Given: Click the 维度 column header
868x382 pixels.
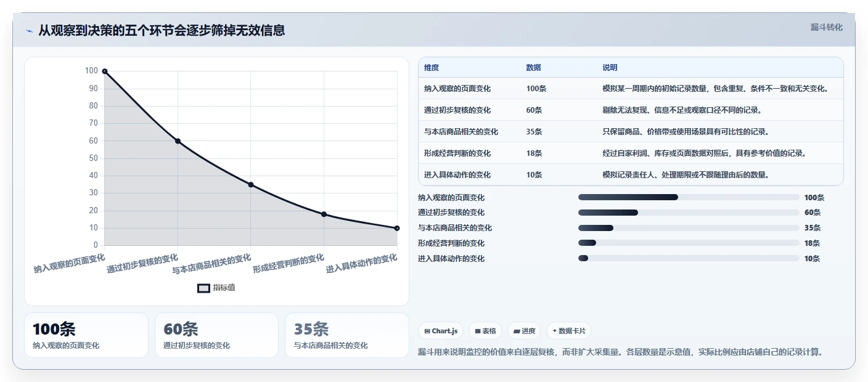Looking at the screenshot, I should [432, 68].
